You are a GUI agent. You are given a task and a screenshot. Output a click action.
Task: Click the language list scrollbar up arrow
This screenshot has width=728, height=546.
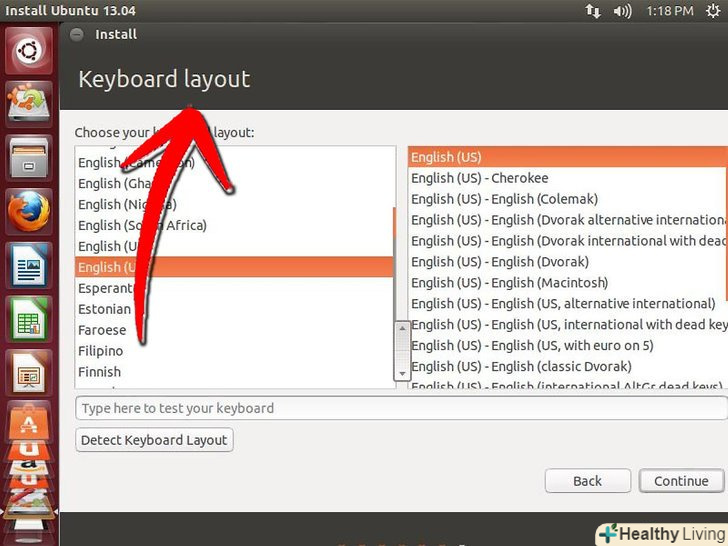[x=402, y=329]
